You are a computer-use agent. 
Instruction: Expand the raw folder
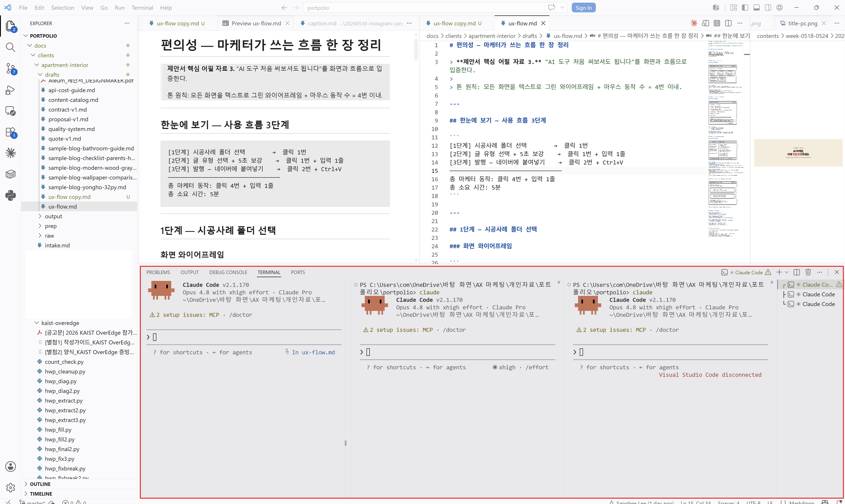(40, 235)
